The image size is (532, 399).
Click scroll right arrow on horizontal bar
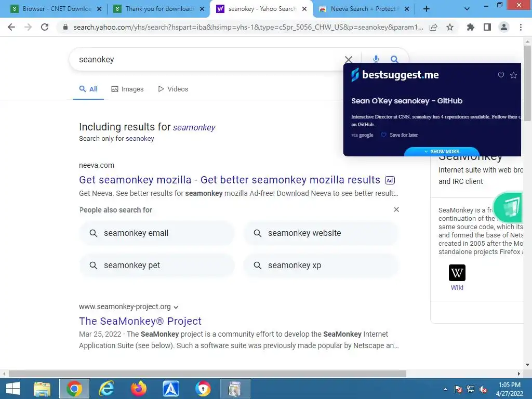pos(519,374)
